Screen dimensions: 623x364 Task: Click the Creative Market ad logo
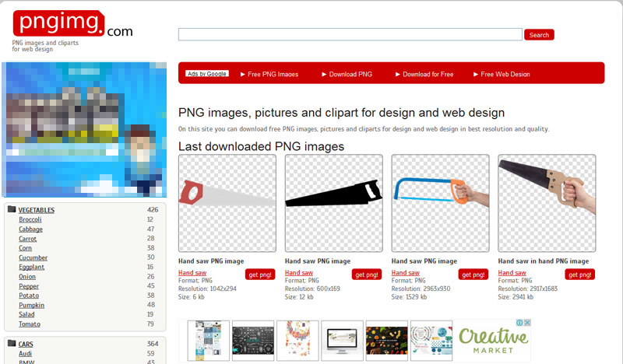[494, 341]
